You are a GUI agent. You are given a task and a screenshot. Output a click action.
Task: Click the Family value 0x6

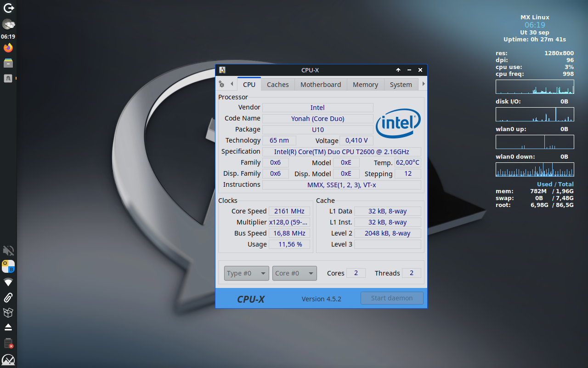tap(275, 163)
